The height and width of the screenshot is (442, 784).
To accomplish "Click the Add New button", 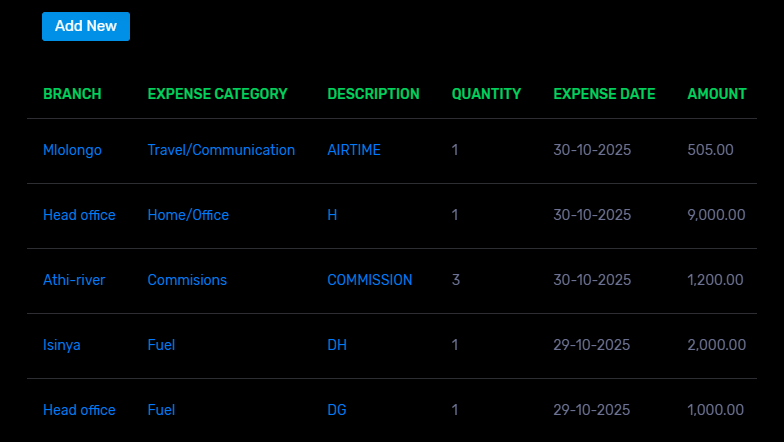I will [86, 26].
